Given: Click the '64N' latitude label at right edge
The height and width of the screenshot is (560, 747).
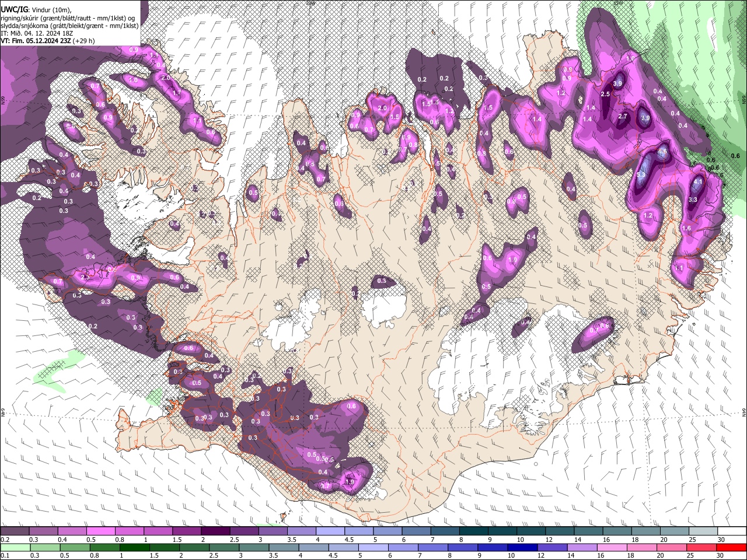Looking at the screenshot, I should 744,412.
